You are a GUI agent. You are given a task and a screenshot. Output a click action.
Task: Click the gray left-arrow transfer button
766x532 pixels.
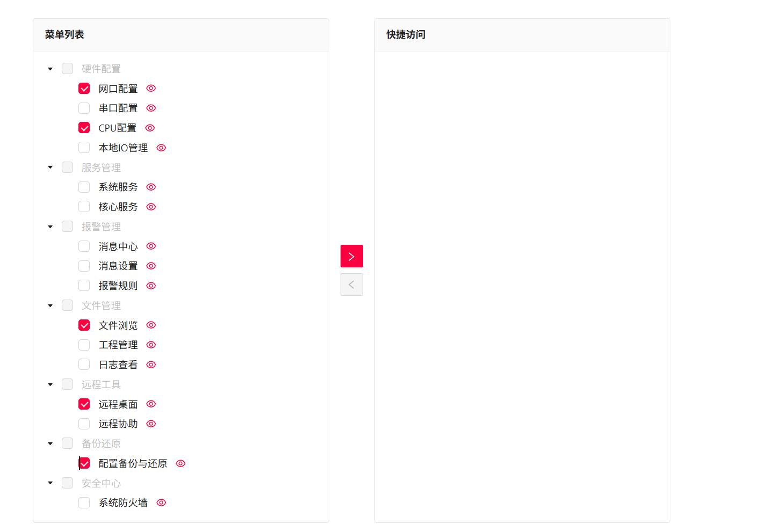[352, 285]
